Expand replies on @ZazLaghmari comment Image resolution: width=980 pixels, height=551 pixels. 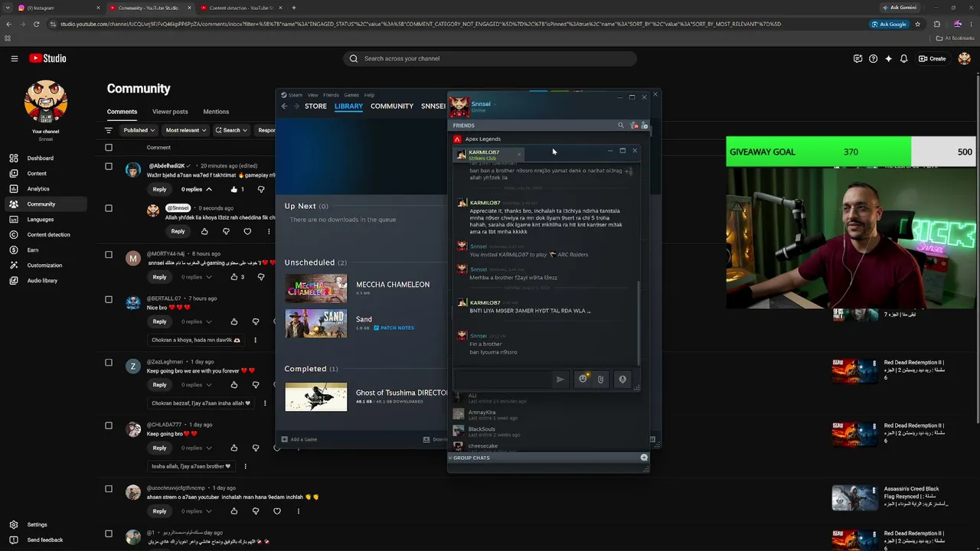tap(196, 385)
